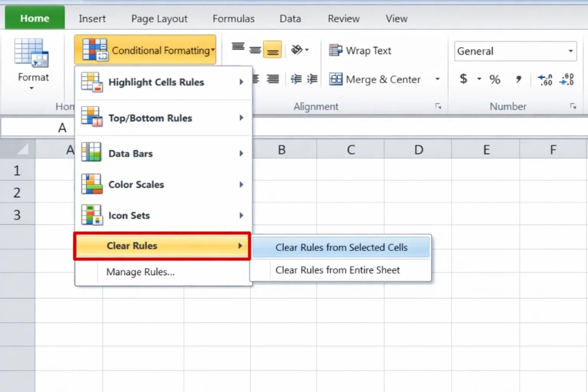Viewport: 588px width, 392px height.
Task: Apply Comma Style formatting
Action: click(x=519, y=79)
